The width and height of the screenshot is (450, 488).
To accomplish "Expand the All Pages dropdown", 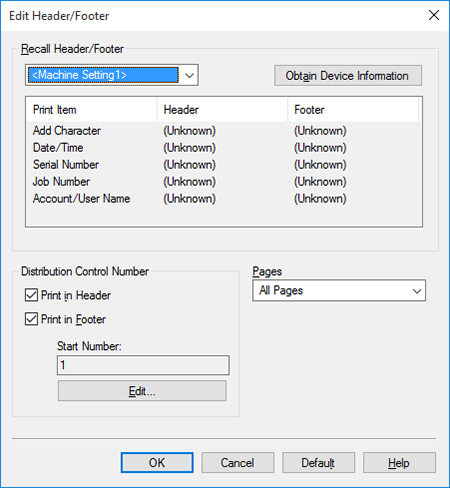I will (339, 290).
